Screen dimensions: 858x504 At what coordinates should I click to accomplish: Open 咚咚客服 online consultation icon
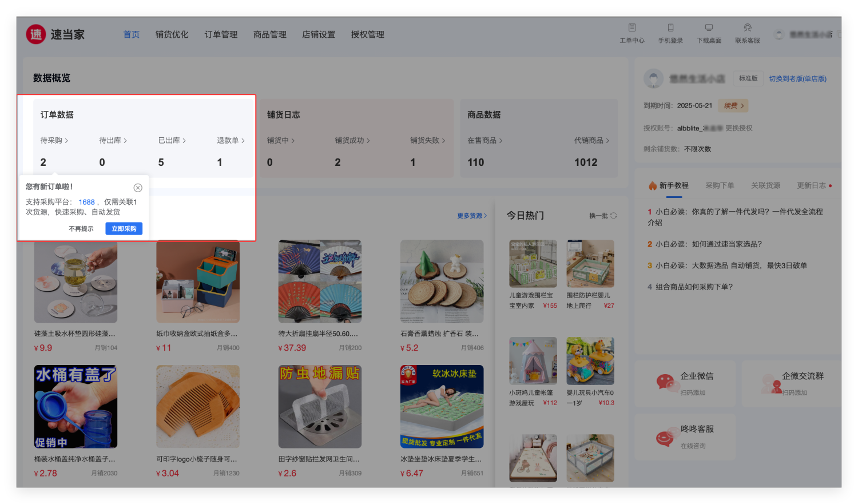click(665, 438)
